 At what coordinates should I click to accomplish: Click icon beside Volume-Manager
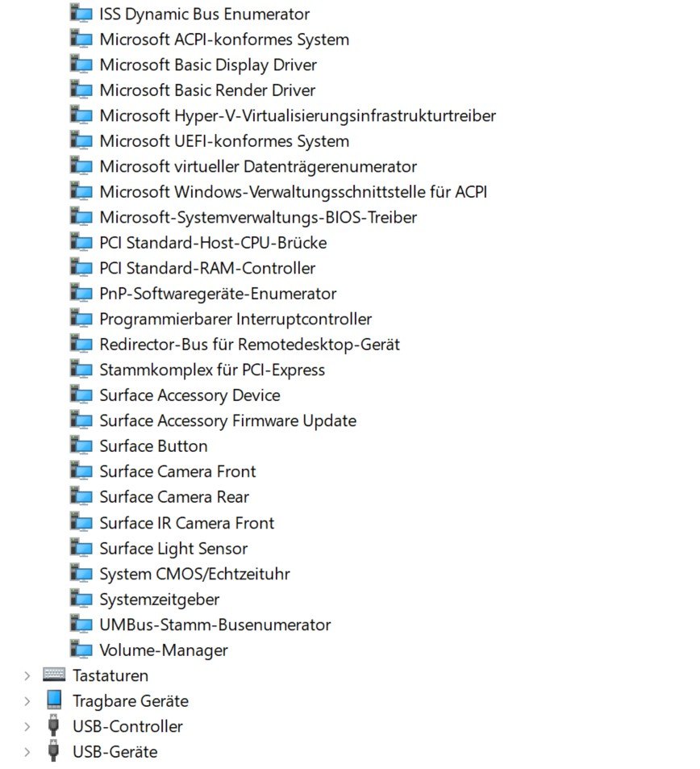click(81, 650)
